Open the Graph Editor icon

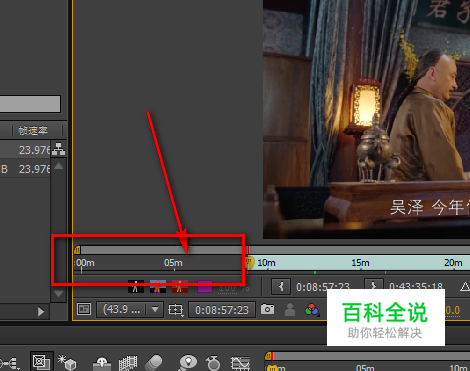click(x=240, y=363)
